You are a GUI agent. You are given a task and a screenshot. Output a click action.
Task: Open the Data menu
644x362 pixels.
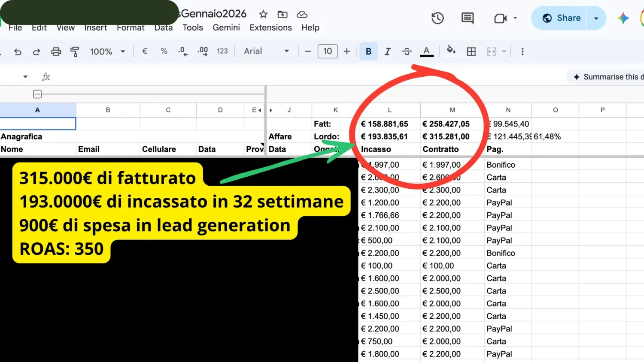164,27
